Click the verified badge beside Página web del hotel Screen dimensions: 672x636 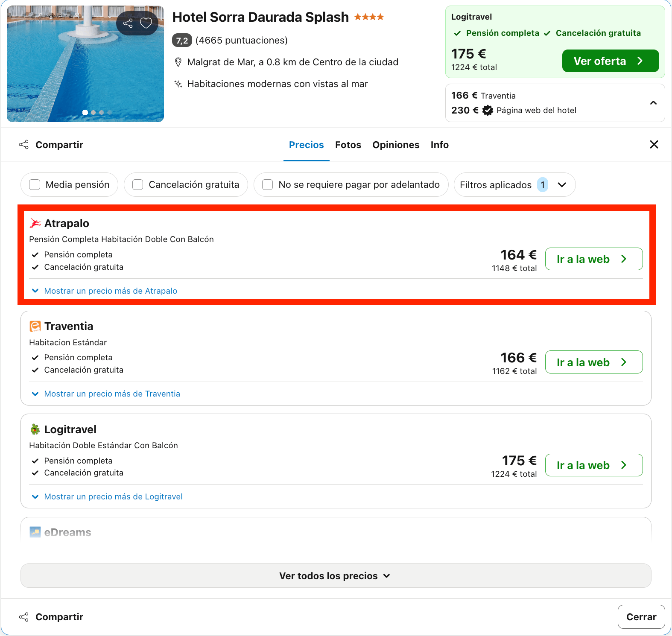coord(488,111)
